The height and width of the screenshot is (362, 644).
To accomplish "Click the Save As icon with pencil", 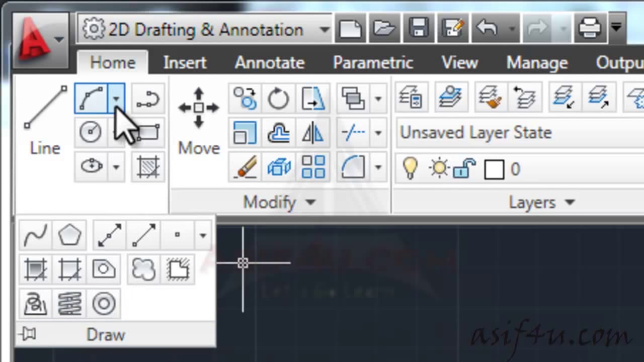I will [x=453, y=29].
